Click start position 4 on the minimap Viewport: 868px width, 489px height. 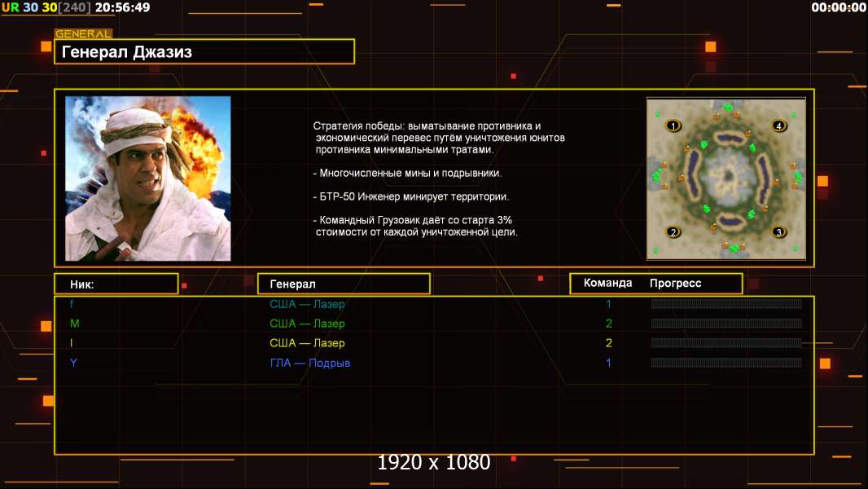[x=779, y=126]
